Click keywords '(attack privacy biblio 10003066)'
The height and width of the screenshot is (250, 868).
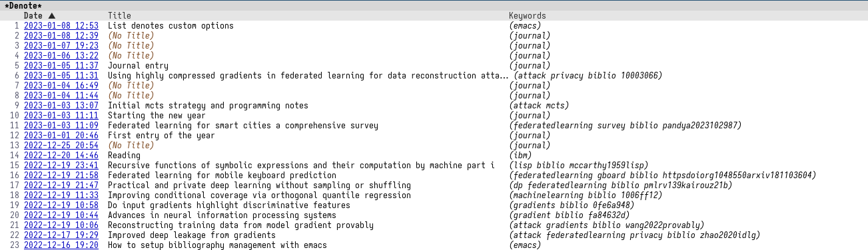click(x=588, y=75)
